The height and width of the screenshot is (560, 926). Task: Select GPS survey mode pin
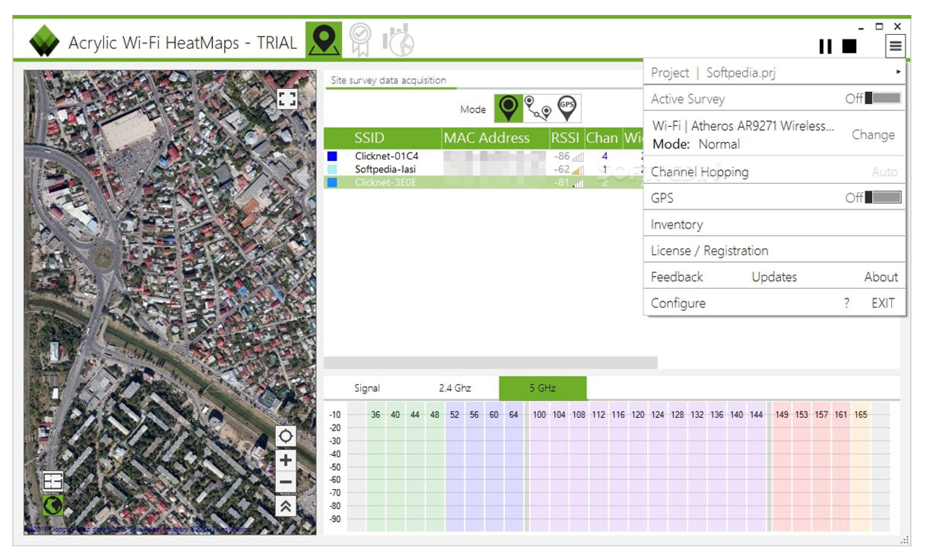pyautogui.click(x=567, y=109)
